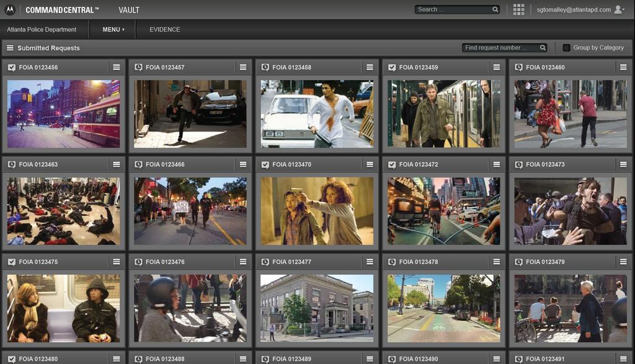Expand the options menu for FOIA 0123456

point(117,67)
